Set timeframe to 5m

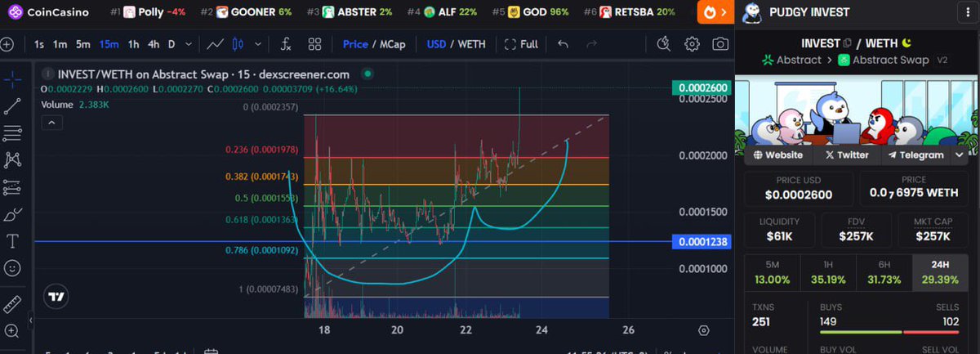tap(83, 44)
